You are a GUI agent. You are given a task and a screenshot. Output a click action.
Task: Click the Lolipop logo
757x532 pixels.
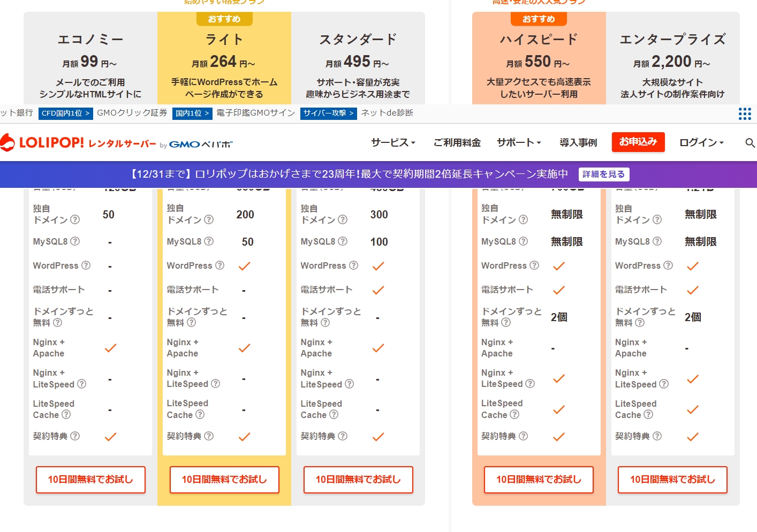click(x=43, y=143)
